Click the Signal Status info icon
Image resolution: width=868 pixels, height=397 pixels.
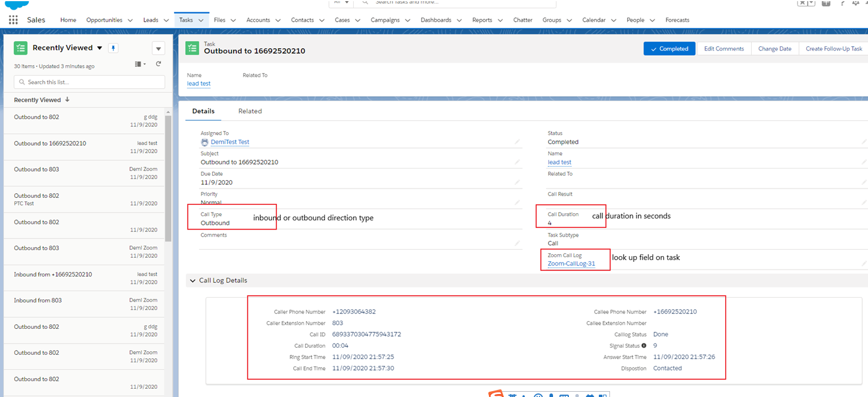coord(644,346)
